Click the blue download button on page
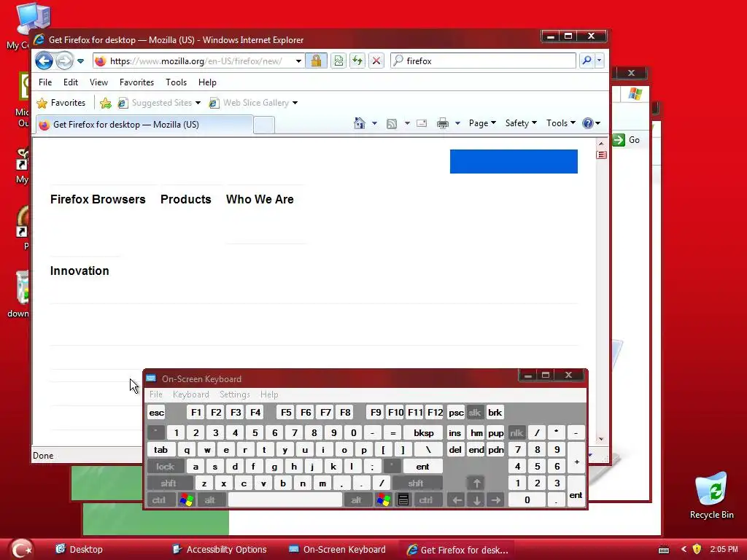The height and width of the screenshot is (560, 747). 514,161
